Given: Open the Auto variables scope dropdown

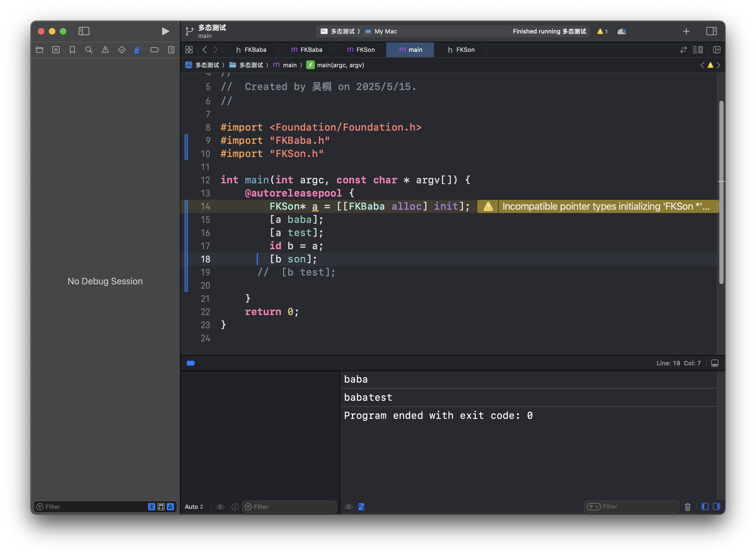Looking at the screenshot, I should click(x=194, y=507).
